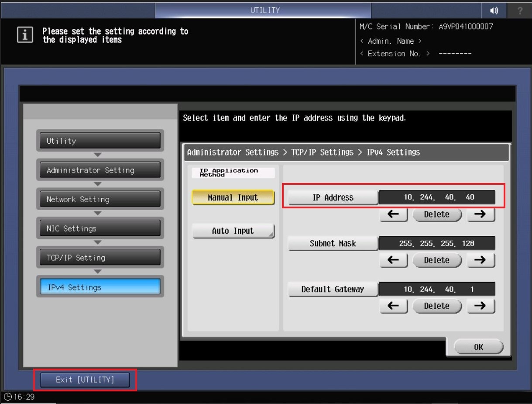Click Exit [UTILITY] button
The height and width of the screenshot is (404, 532).
click(x=85, y=380)
